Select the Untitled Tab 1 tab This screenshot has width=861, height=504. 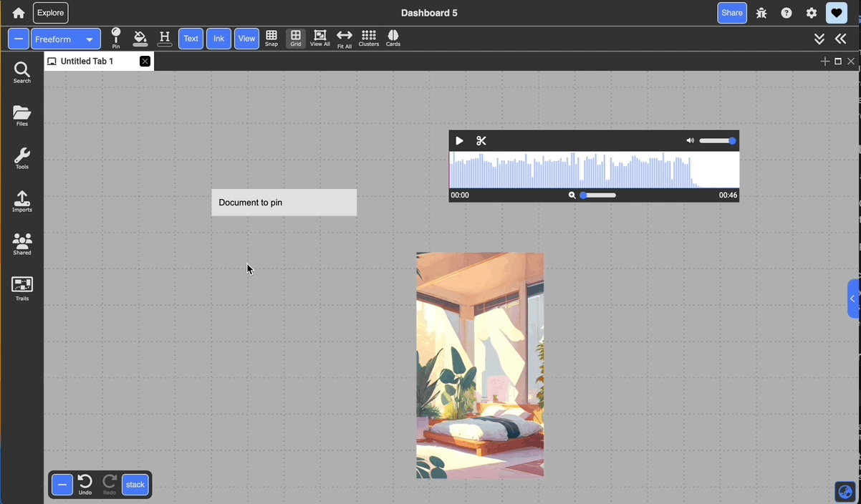(x=87, y=62)
